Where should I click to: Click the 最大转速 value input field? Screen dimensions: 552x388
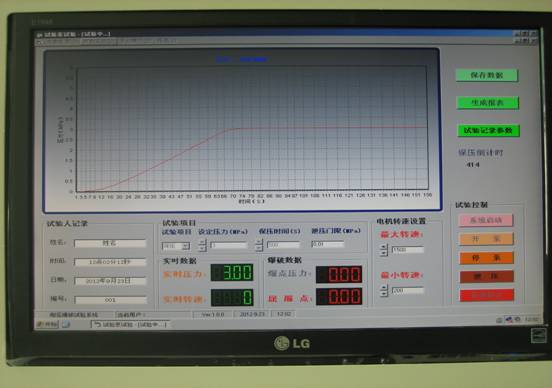(x=408, y=250)
